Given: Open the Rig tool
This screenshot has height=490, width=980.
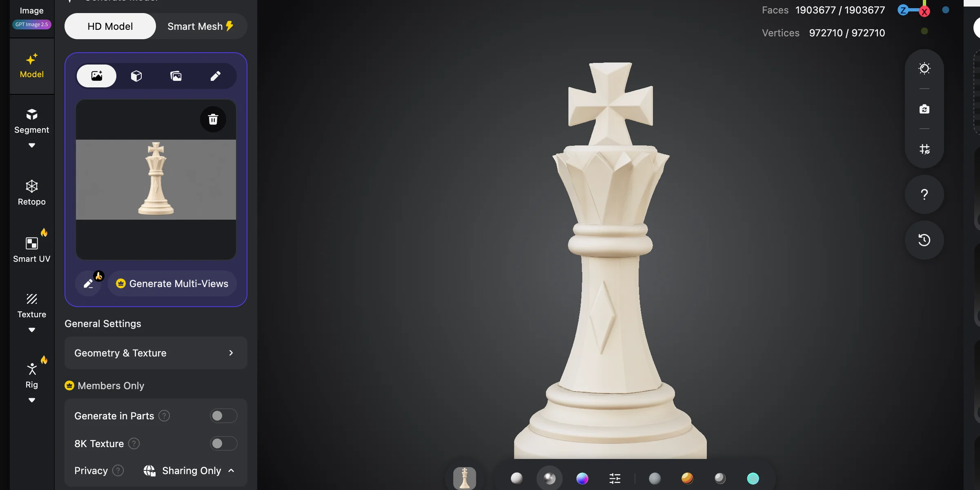Looking at the screenshot, I should [x=32, y=376].
